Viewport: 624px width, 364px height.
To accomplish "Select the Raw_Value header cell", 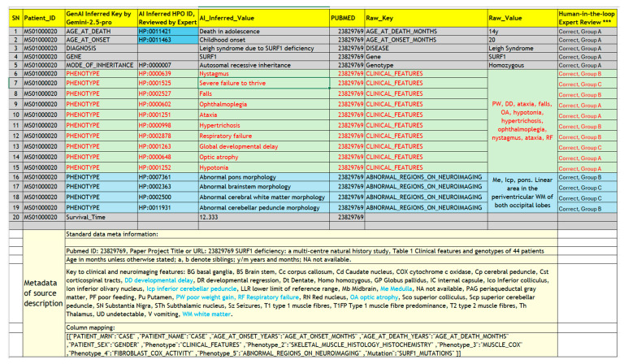I will (522, 18).
